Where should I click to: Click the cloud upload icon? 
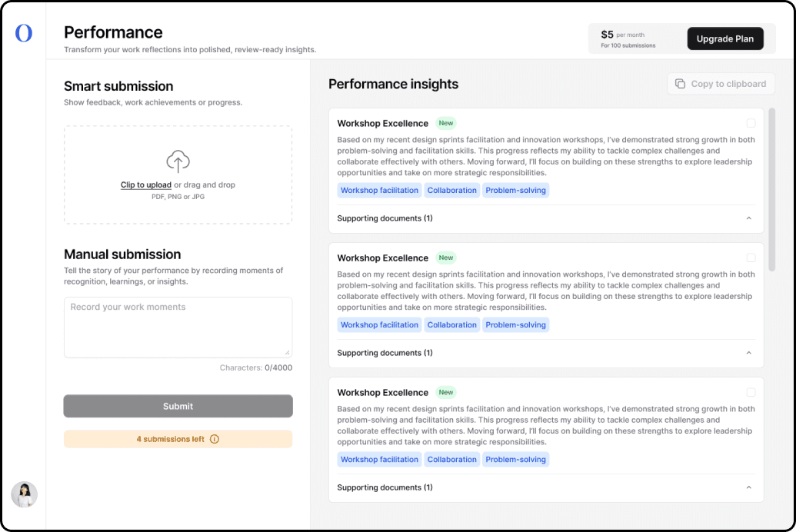[178, 161]
